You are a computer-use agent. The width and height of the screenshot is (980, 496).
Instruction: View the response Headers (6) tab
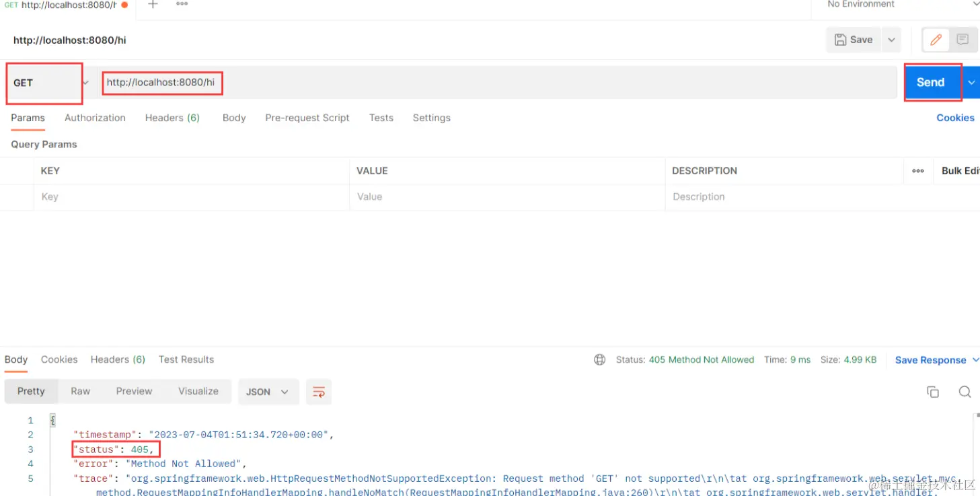click(118, 359)
